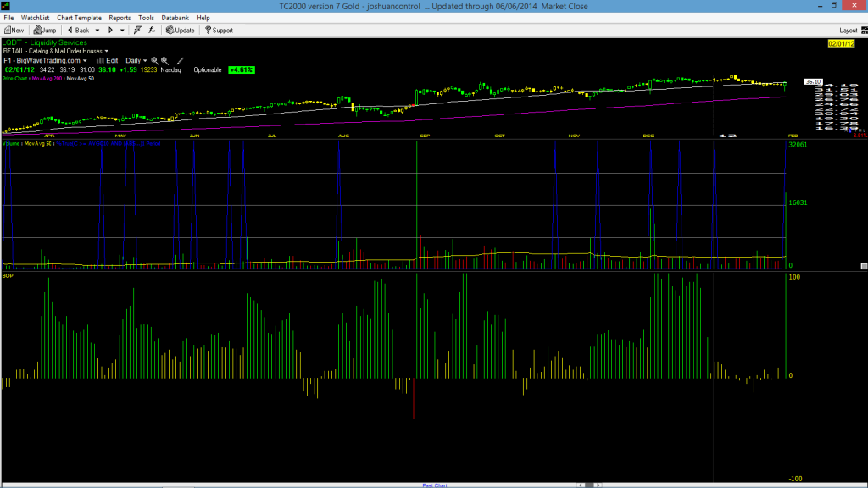
Task: Open the Reports menu
Action: pyautogui.click(x=120, y=18)
